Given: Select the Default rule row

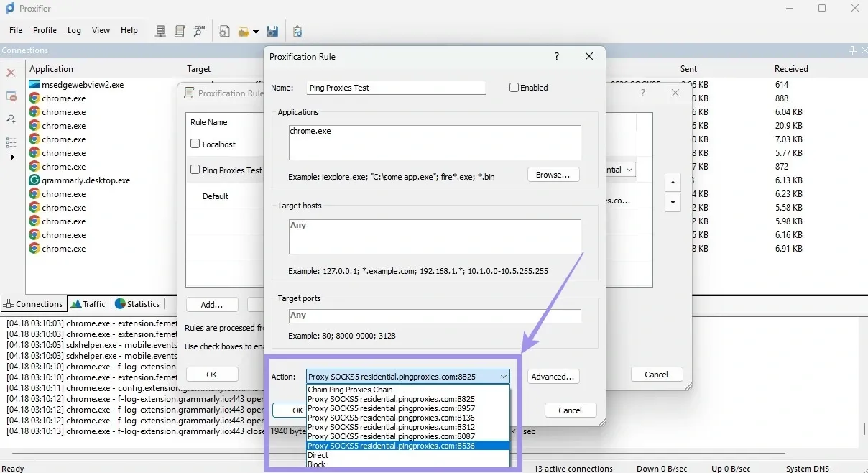Looking at the screenshot, I should coord(224,196).
